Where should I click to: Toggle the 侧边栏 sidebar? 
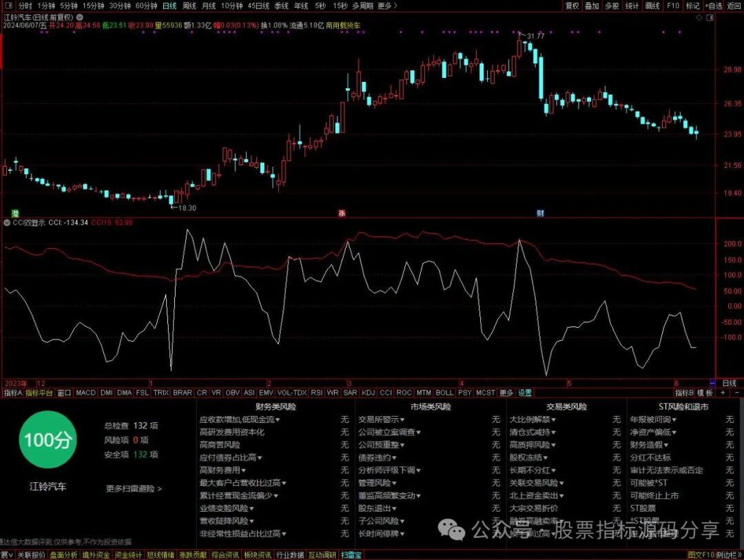(x=727, y=554)
